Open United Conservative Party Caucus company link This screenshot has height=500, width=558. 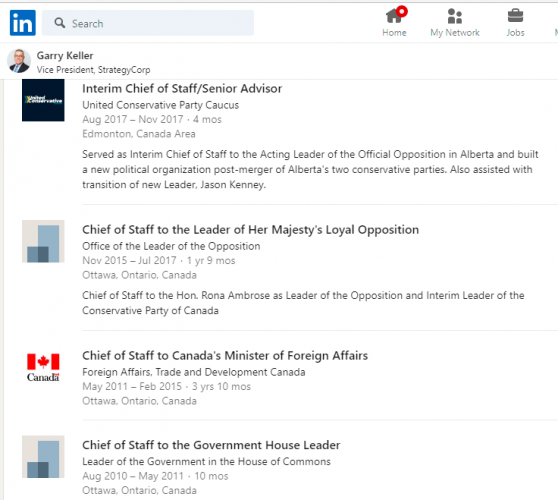[x=160, y=105]
